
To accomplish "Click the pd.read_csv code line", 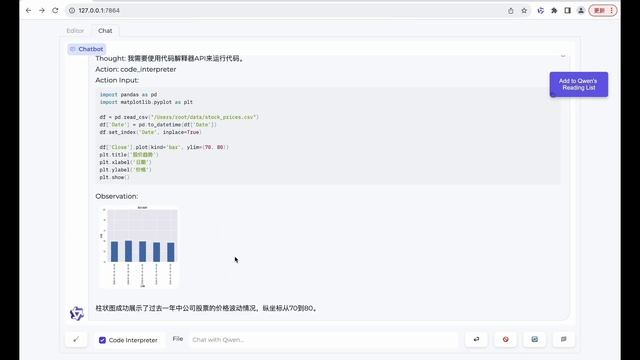I will tap(179, 117).
